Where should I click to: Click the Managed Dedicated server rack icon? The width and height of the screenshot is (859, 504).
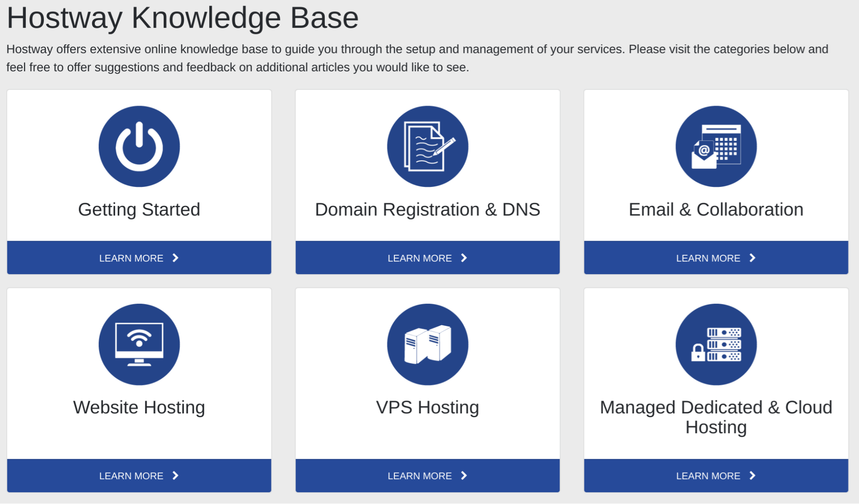coord(716,344)
